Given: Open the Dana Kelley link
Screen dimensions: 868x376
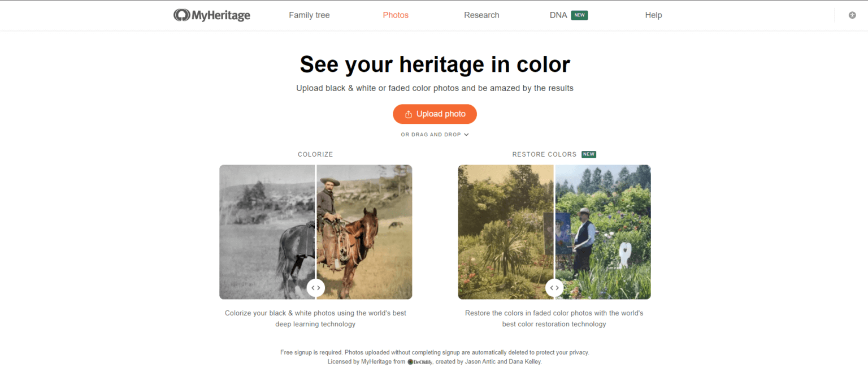Looking at the screenshot, I should [x=524, y=361].
